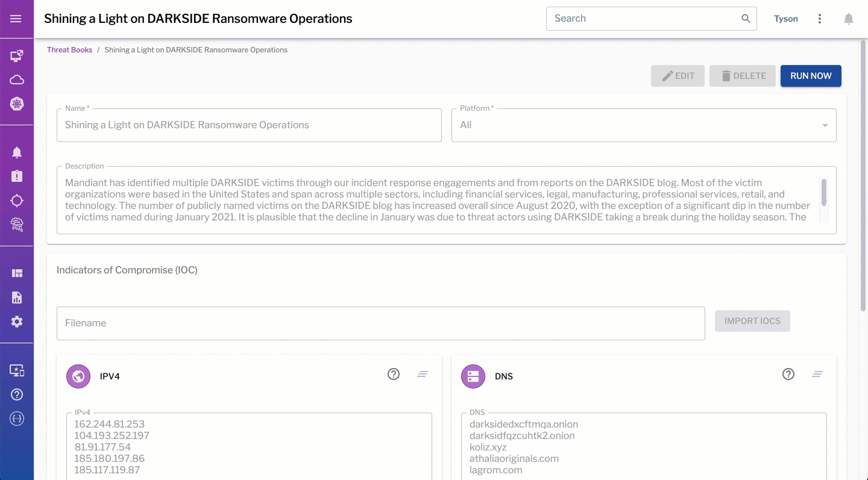Click the EDIT button
Image resolution: width=868 pixels, height=480 pixels.
pyautogui.click(x=678, y=76)
